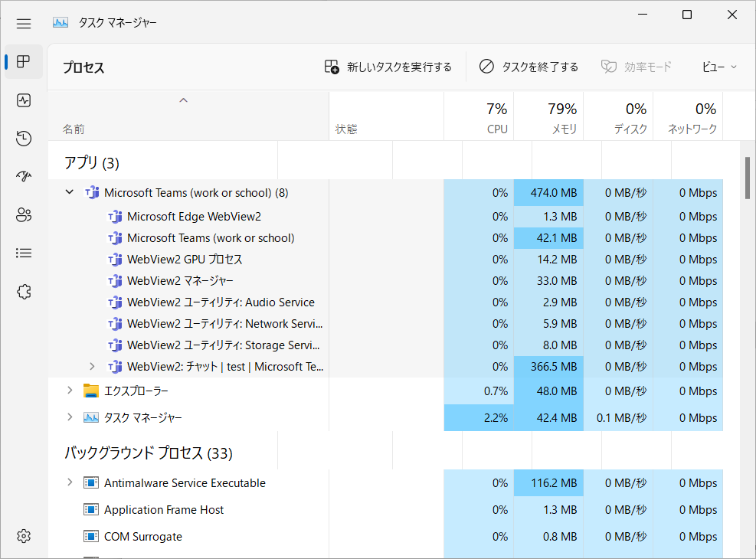Click the sort arrow above 名前 column
The width and height of the screenshot is (756, 559).
[183, 100]
